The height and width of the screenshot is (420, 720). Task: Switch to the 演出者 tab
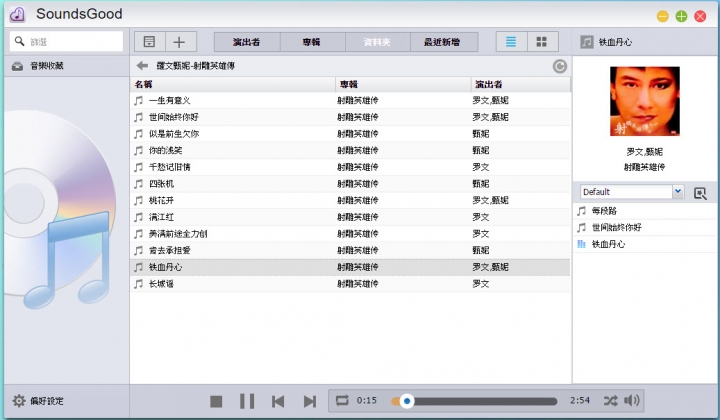tap(247, 42)
